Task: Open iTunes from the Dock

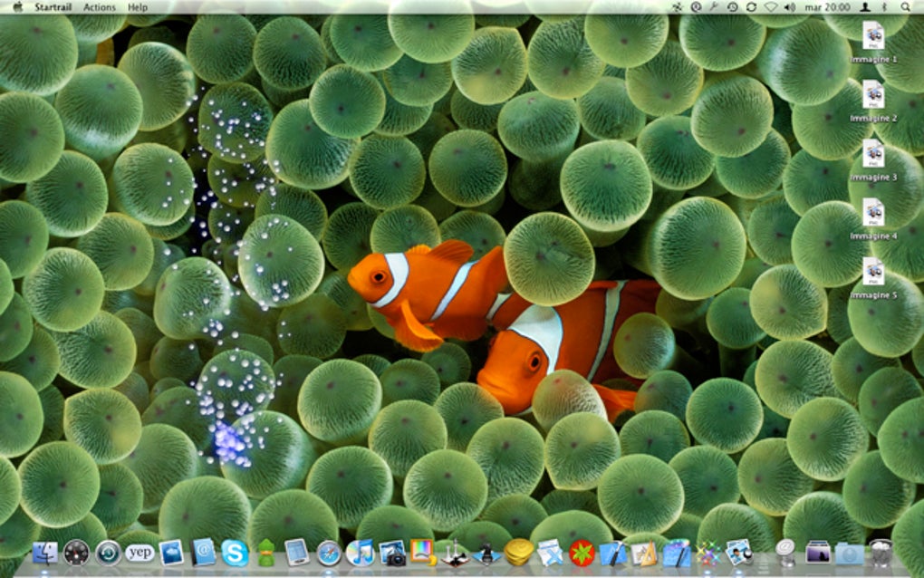Action: [x=360, y=554]
